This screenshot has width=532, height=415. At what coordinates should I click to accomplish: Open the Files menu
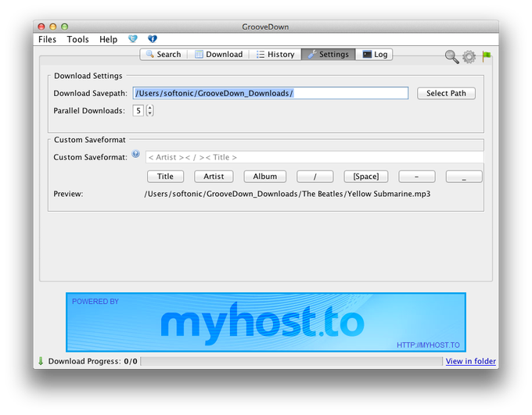[47, 39]
